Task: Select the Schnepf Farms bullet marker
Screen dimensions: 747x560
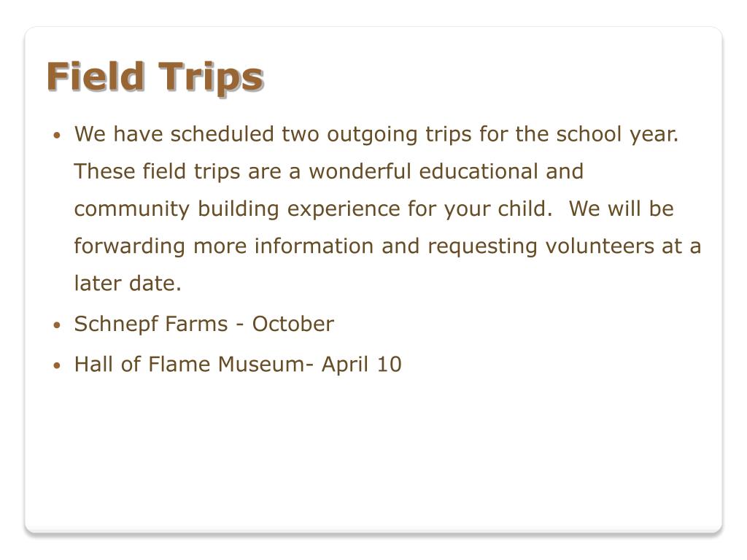Action: click(57, 325)
